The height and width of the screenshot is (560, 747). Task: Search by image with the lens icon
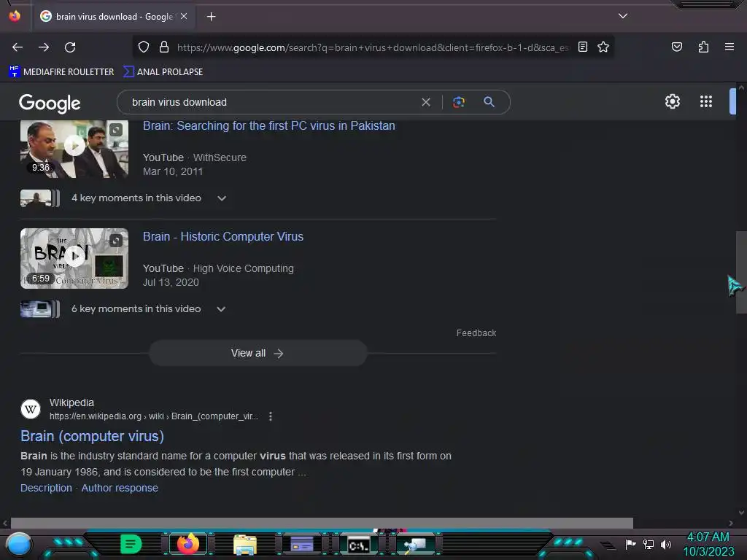[x=458, y=102]
